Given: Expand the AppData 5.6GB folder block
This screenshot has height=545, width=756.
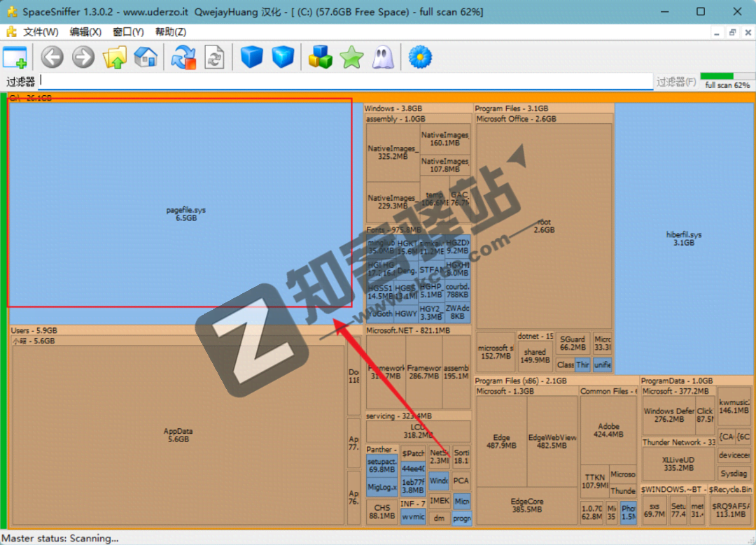Looking at the screenshot, I should (178, 434).
